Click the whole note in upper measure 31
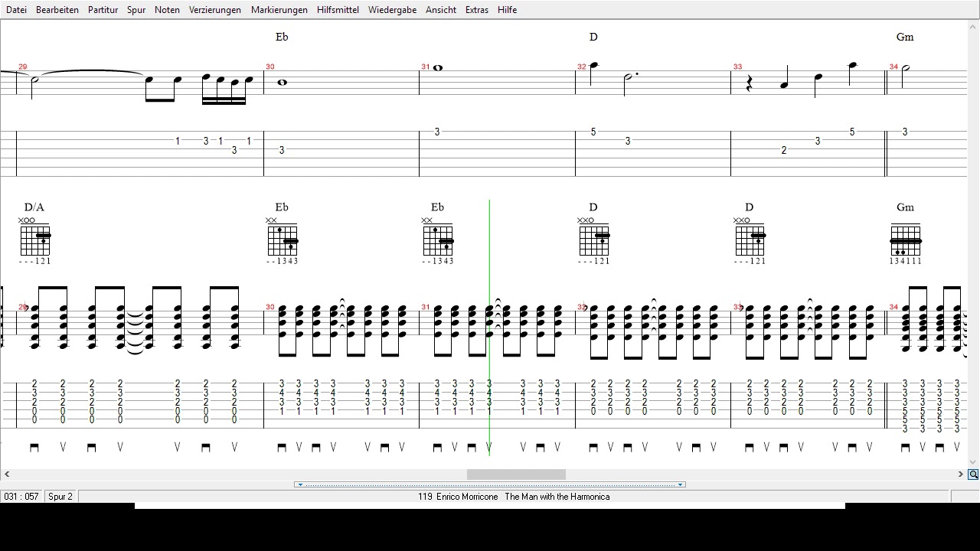980x551 pixels. point(438,68)
